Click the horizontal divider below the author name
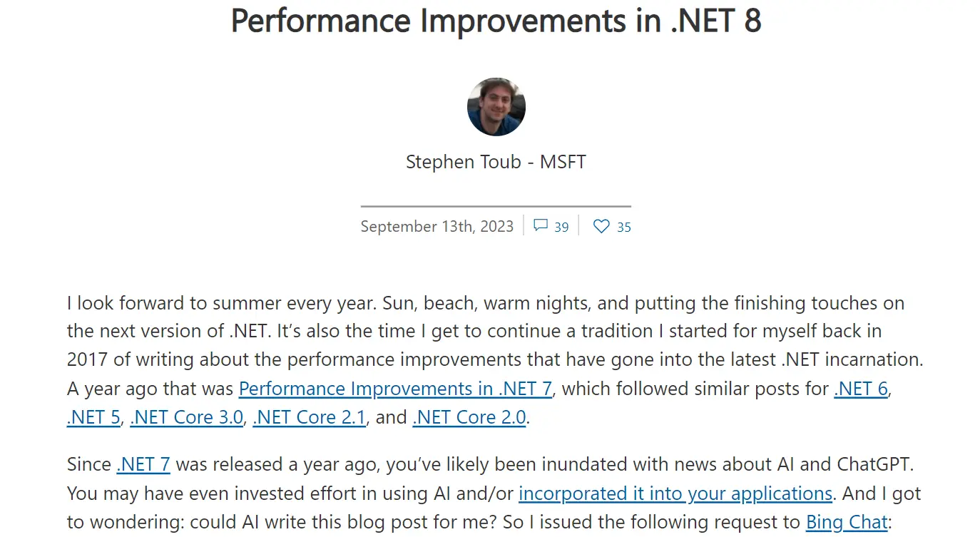The image size is (980, 537). tap(496, 206)
